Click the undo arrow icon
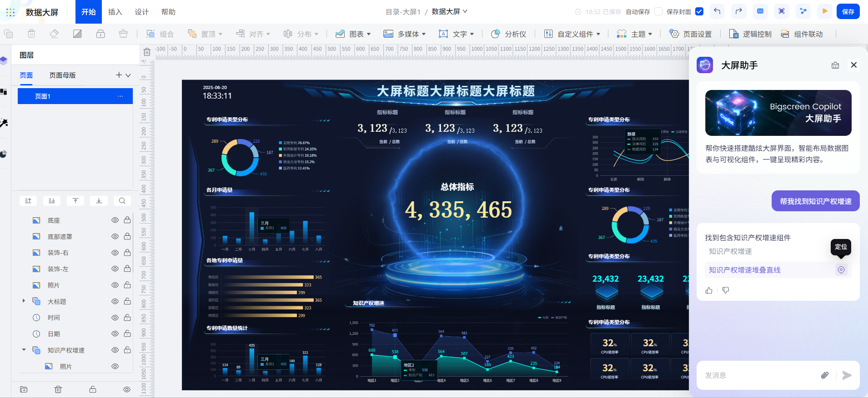 pyautogui.click(x=717, y=11)
